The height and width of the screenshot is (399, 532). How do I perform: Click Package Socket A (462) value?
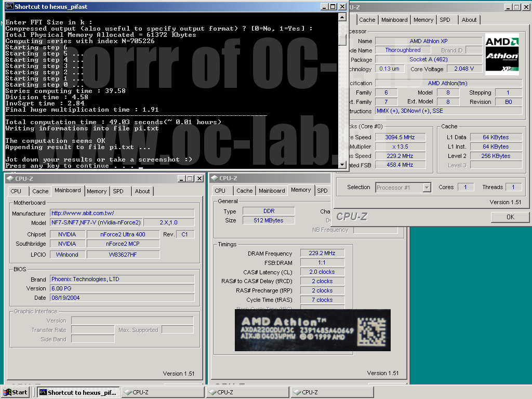429,59
